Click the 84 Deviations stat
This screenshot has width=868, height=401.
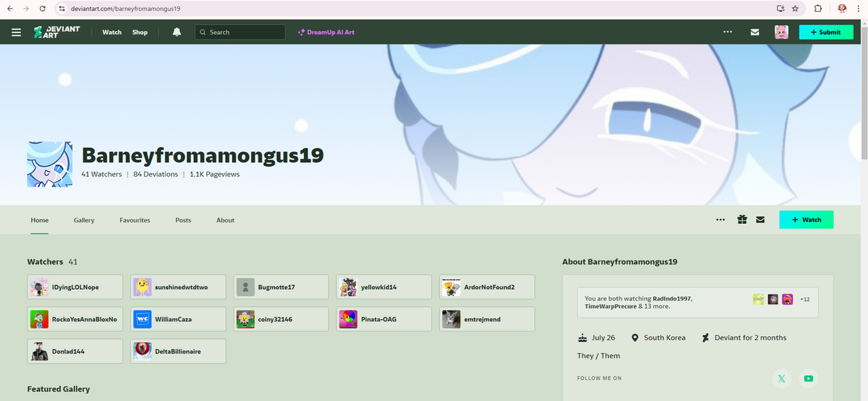coord(155,174)
